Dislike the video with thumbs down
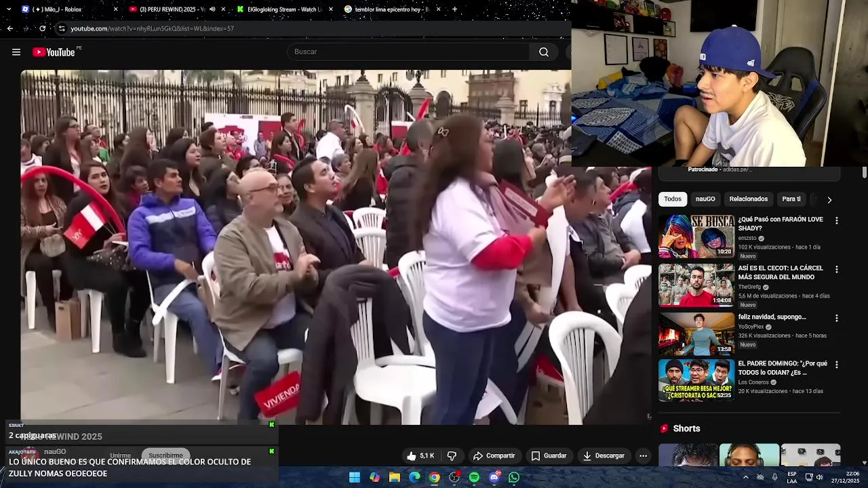This screenshot has height=488, width=868. pos(452,455)
